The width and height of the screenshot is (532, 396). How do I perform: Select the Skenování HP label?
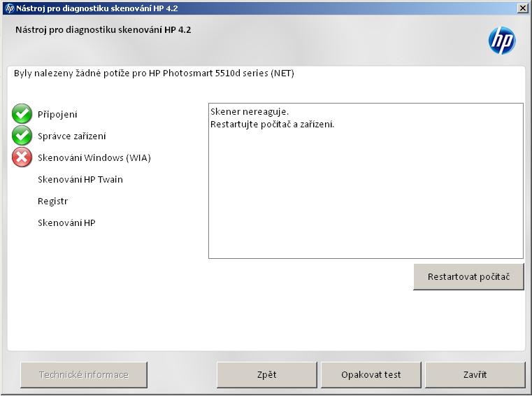(66, 222)
